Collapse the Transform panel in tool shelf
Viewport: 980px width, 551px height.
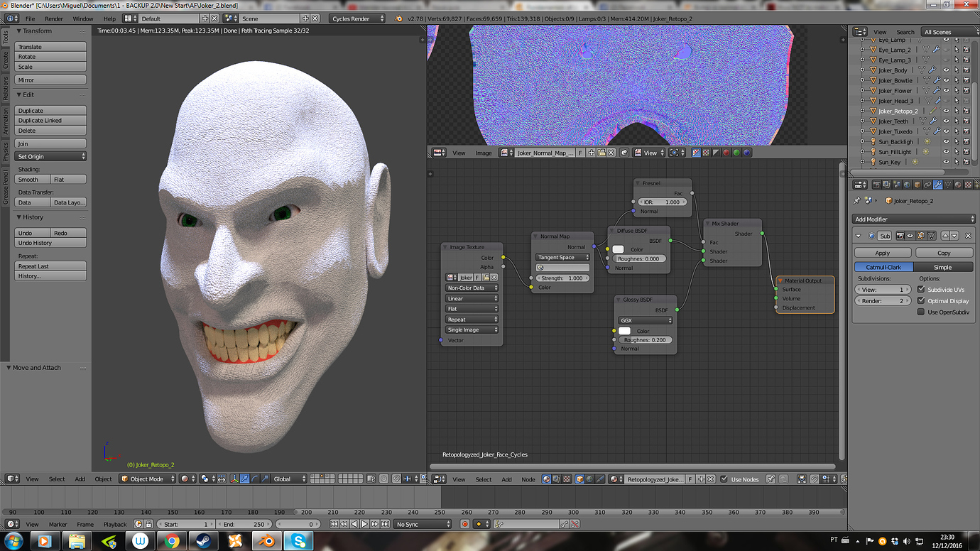pyautogui.click(x=19, y=31)
